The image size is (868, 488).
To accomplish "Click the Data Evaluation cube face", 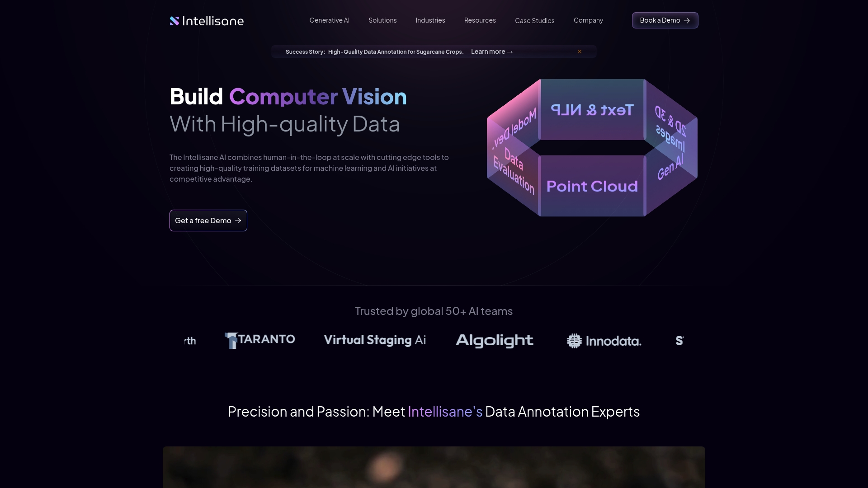I will (514, 171).
